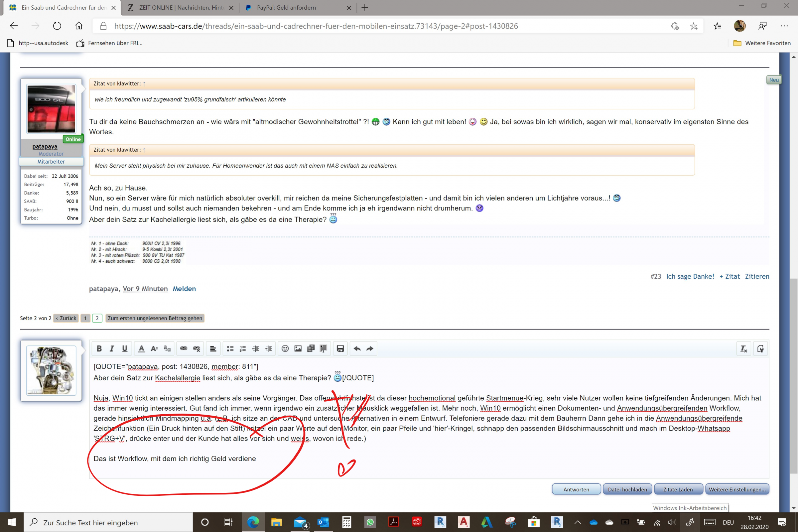Remove formatting with the Tx icon
Viewport: 798px width, 532px height.
(744, 348)
